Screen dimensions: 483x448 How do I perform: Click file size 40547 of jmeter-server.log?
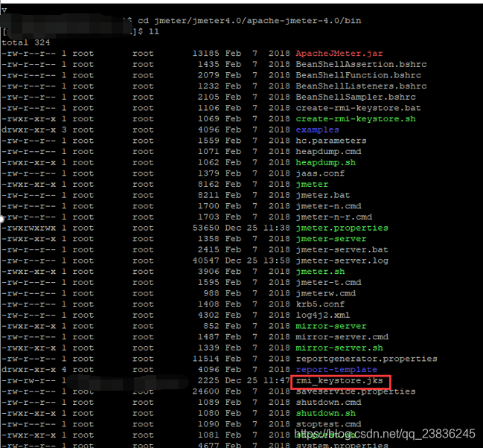[x=205, y=260]
